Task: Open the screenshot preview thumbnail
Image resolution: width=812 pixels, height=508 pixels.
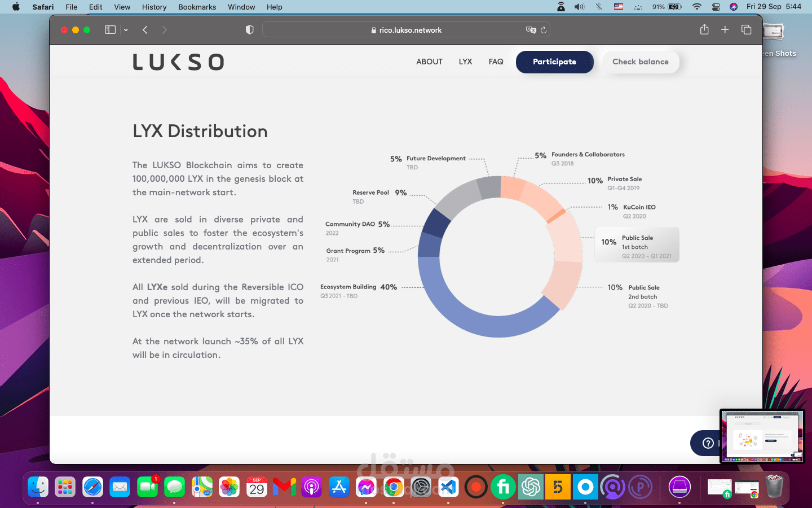Action: [x=761, y=436]
